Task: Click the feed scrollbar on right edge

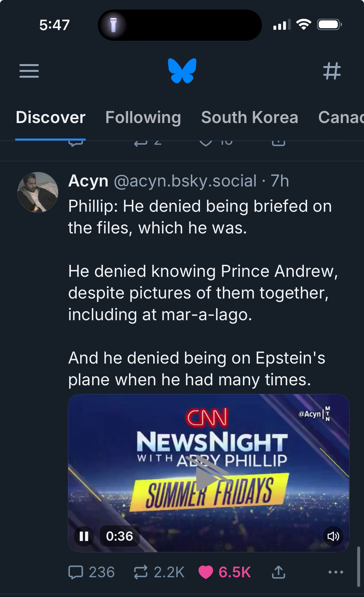Action: (358, 567)
